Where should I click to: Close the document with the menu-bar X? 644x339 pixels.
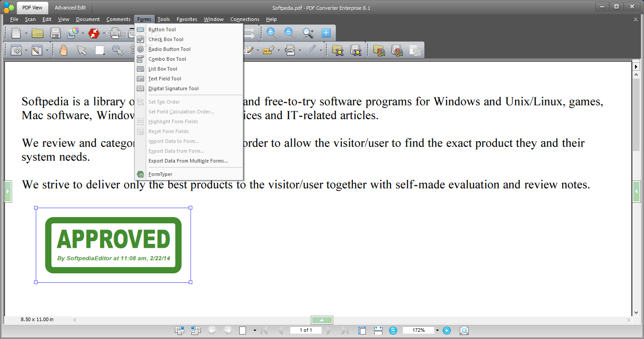pyautogui.click(x=636, y=19)
